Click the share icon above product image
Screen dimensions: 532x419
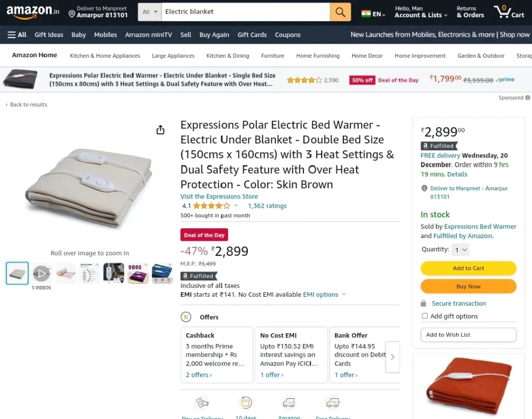[x=161, y=130]
